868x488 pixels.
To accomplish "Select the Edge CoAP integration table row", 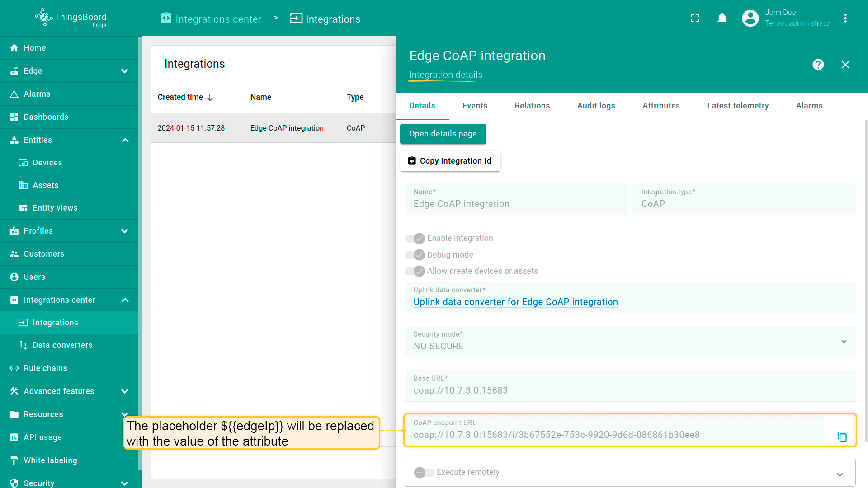I will 273,128.
